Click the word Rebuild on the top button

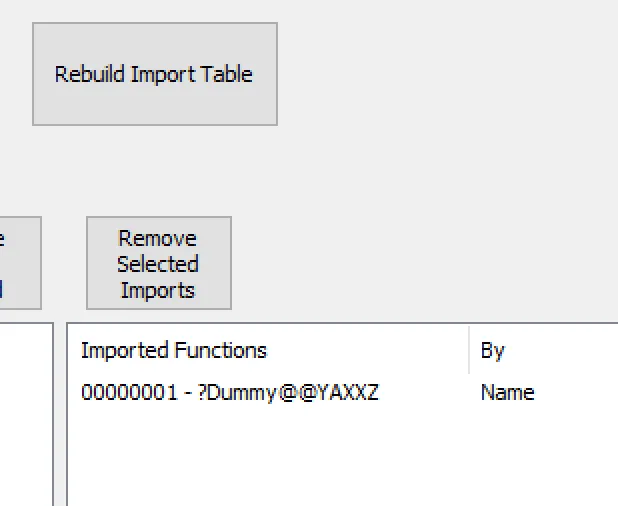(x=89, y=74)
